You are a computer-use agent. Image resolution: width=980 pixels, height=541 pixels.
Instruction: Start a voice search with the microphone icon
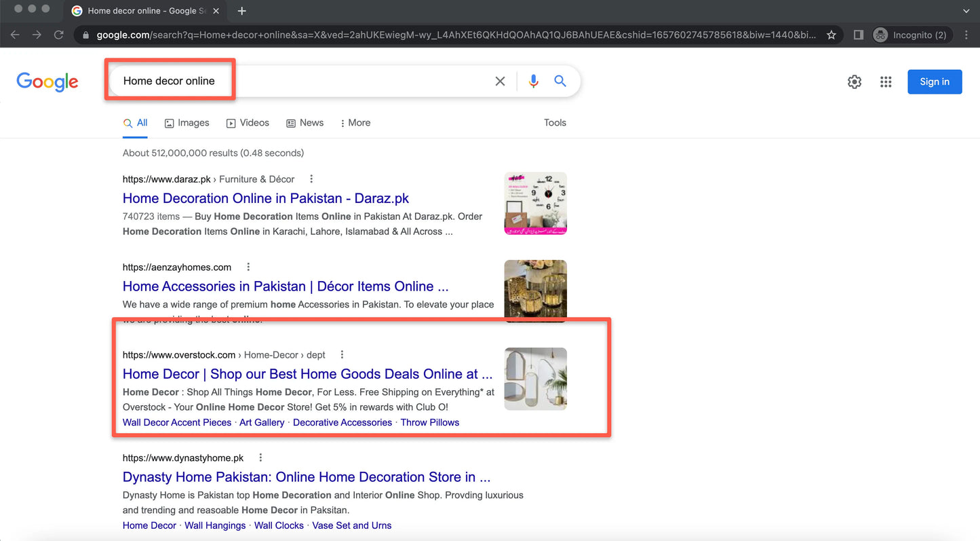tap(534, 81)
